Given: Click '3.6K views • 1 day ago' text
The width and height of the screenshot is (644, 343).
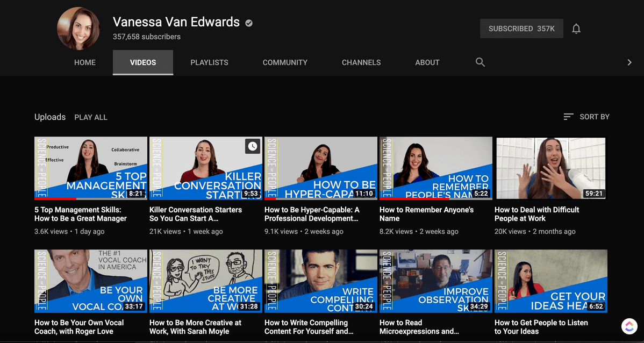Looking at the screenshot, I should pos(69,232).
